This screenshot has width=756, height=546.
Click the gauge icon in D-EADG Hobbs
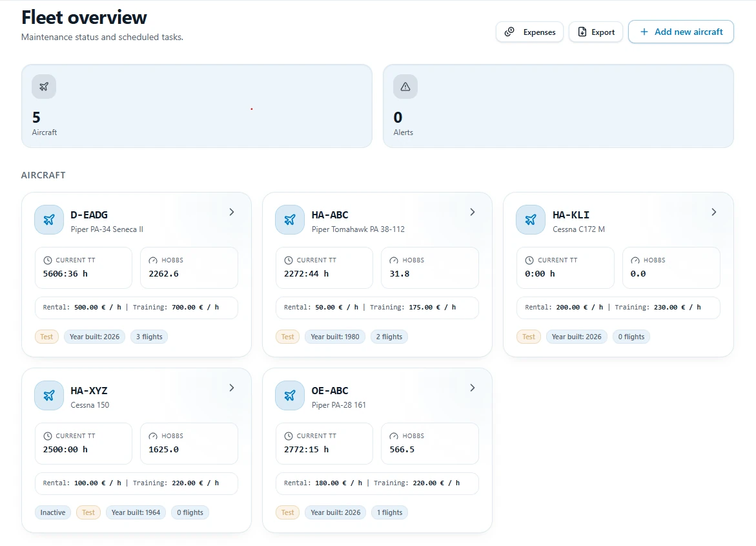click(x=153, y=260)
